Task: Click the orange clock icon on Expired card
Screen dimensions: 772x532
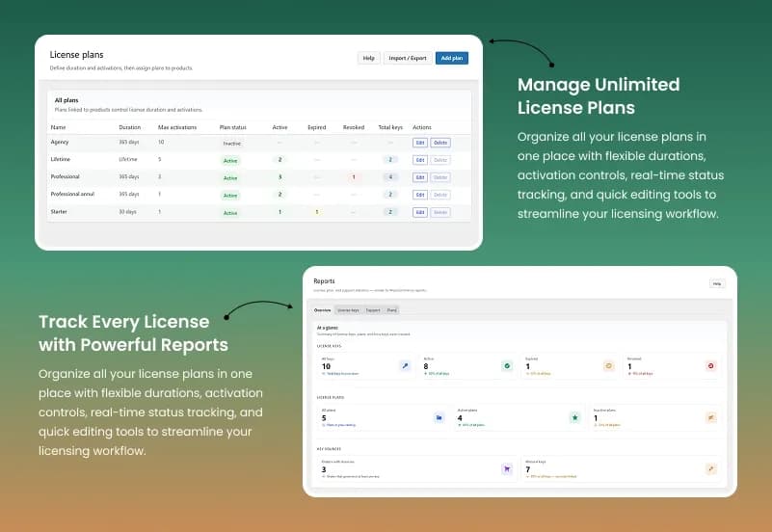Action: pos(609,365)
